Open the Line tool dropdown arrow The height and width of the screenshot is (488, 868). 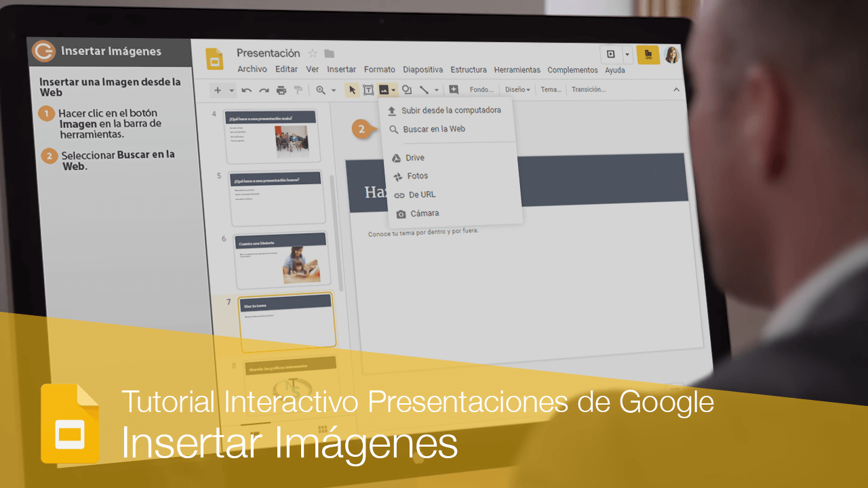(x=436, y=89)
